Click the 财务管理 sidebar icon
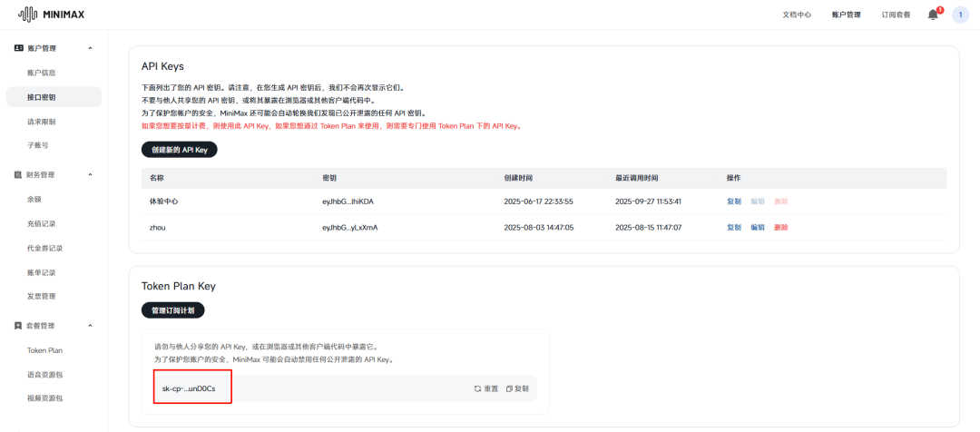Viewport: 980px width, 432px height. click(18, 175)
